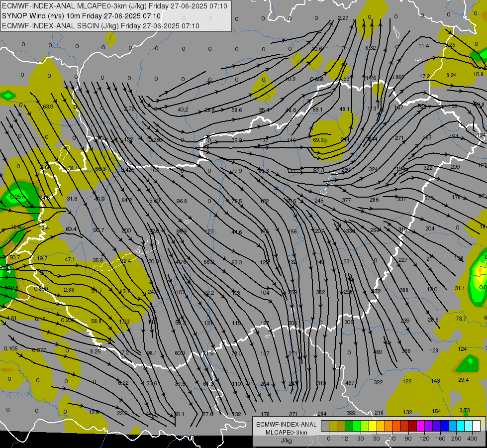The width and height of the screenshot is (487, 448).
Task: Click the map value 433
Action: pyautogui.click(x=348, y=231)
